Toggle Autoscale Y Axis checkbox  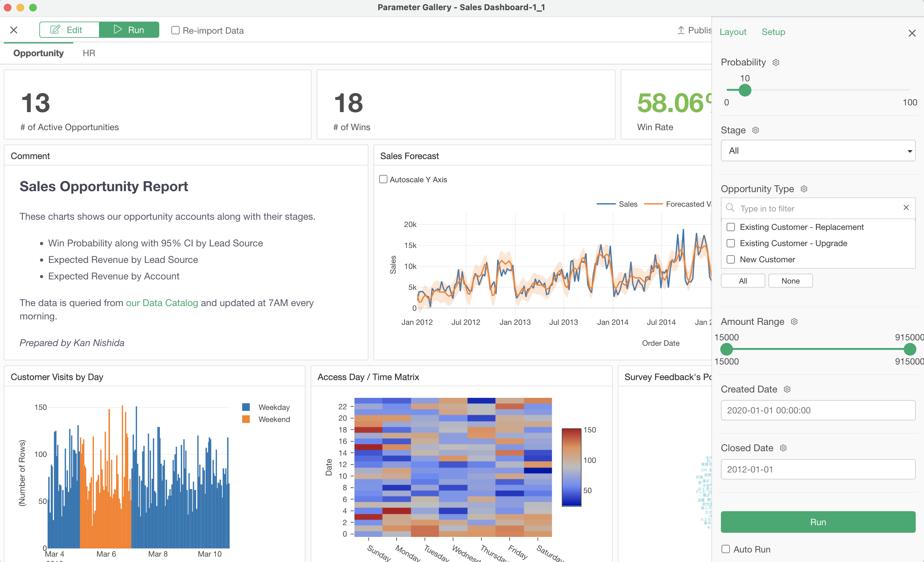(383, 179)
